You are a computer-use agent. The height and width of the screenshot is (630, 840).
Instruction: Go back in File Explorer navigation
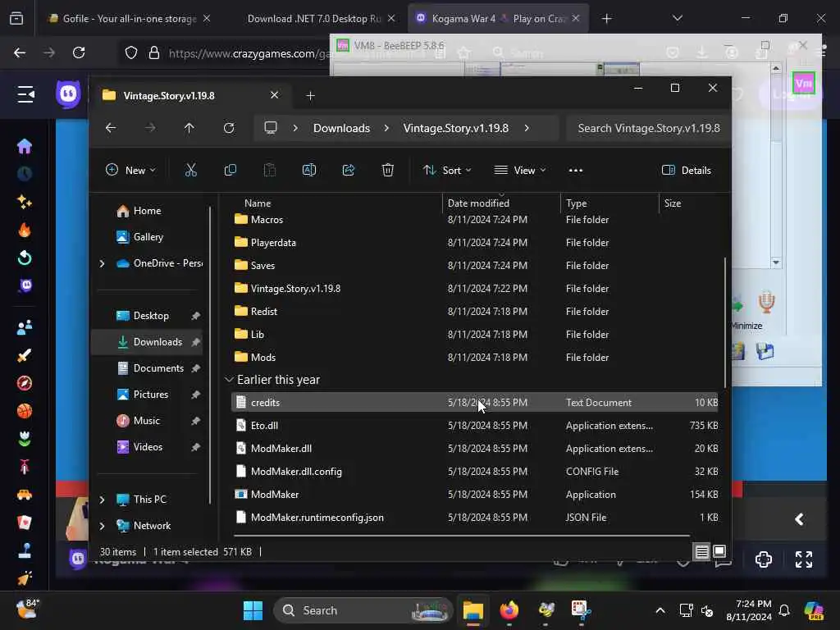coord(111,128)
